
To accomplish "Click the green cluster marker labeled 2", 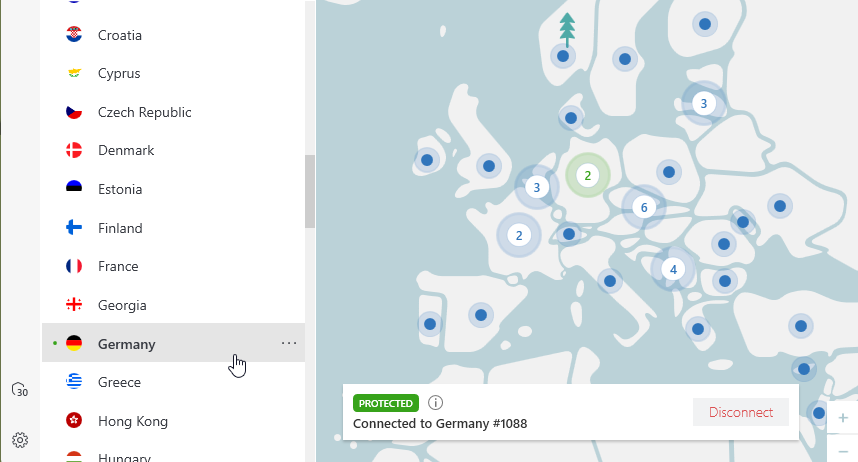I will tap(588, 176).
